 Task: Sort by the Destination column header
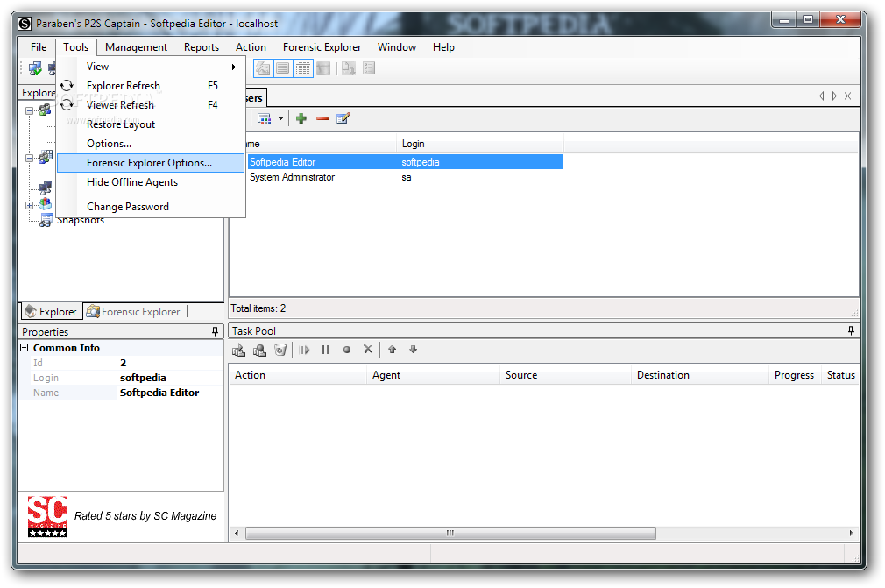click(x=700, y=375)
